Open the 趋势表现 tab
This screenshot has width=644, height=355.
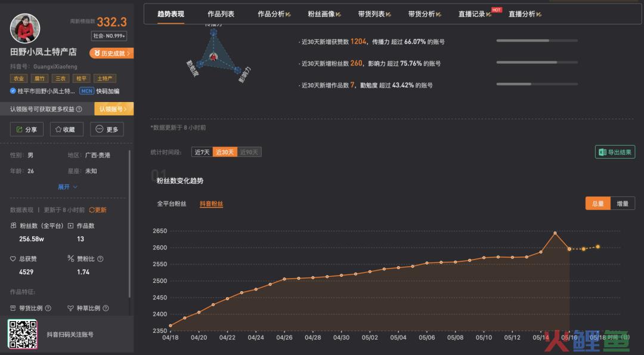171,14
